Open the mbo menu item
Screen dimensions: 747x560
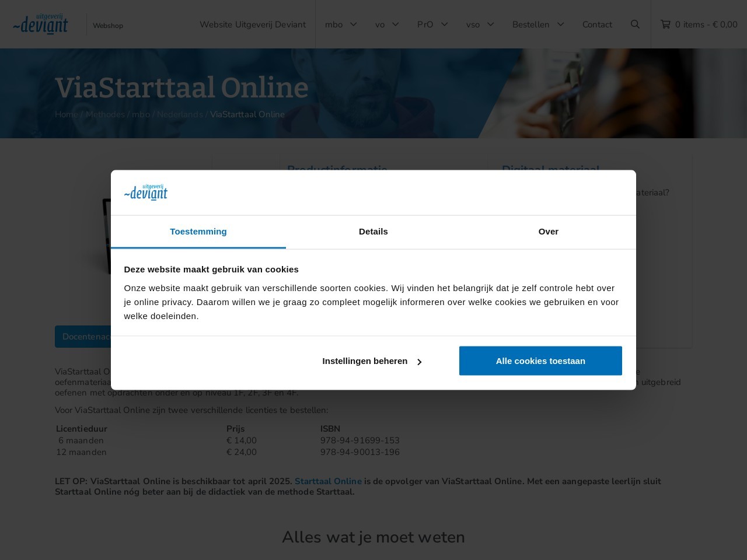[334, 24]
